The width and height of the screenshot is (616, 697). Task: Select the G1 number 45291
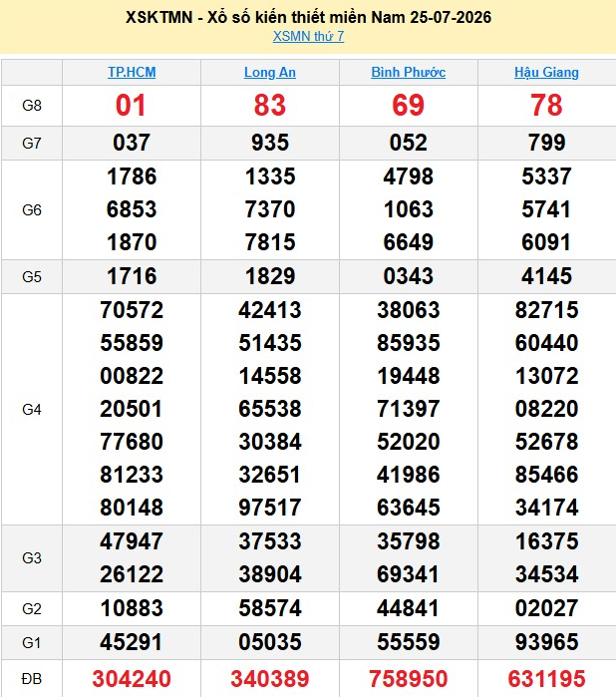(x=132, y=642)
